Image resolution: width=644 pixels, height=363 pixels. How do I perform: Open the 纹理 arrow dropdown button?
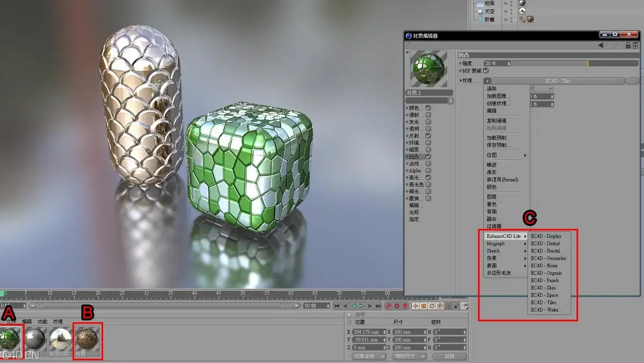click(488, 81)
